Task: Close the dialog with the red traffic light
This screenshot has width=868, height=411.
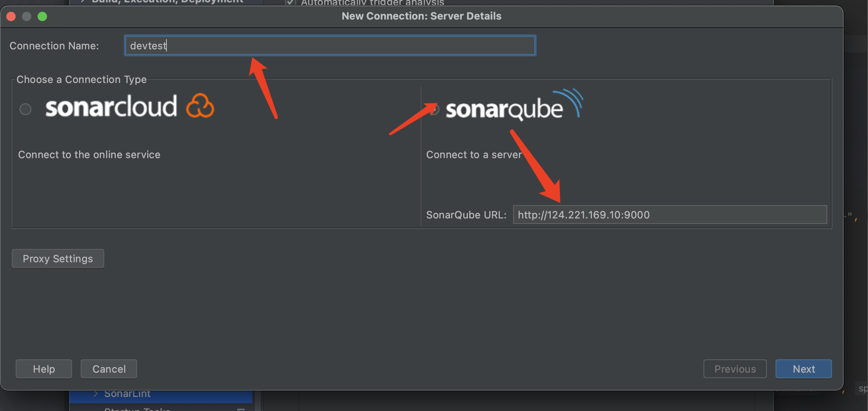Action: 11,16
